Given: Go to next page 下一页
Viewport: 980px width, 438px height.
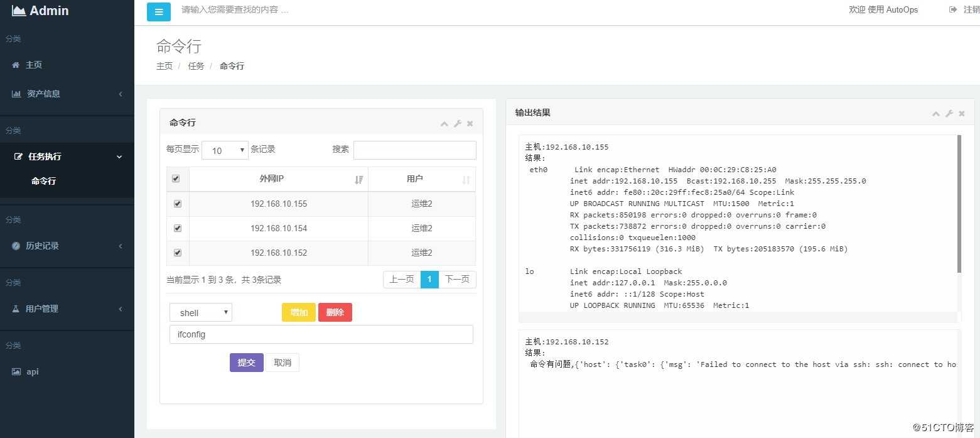Looking at the screenshot, I should click(457, 280).
